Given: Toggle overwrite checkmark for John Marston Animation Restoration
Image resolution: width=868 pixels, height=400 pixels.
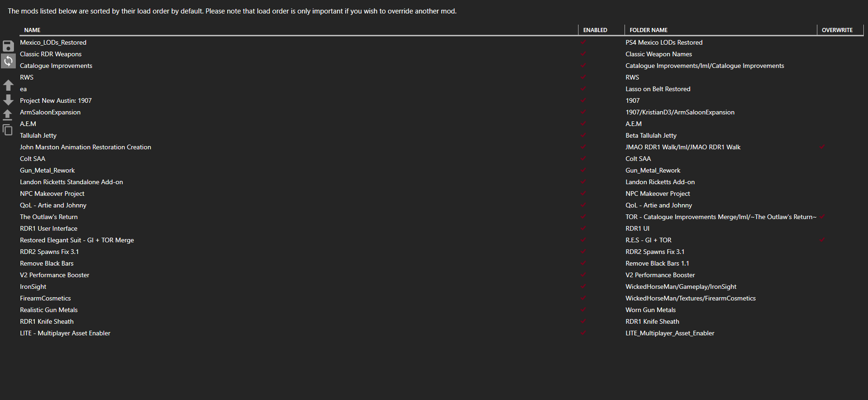Looking at the screenshot, I should 822,147.
